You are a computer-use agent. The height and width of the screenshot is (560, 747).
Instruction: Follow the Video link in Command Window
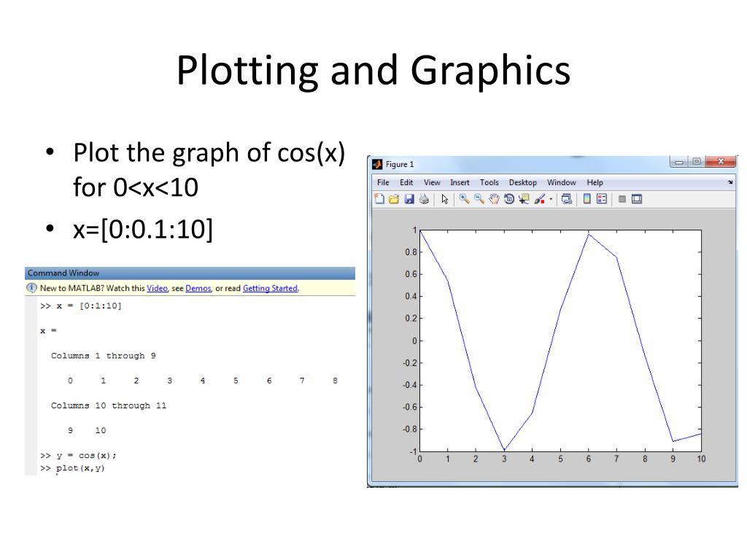(158, 288)
